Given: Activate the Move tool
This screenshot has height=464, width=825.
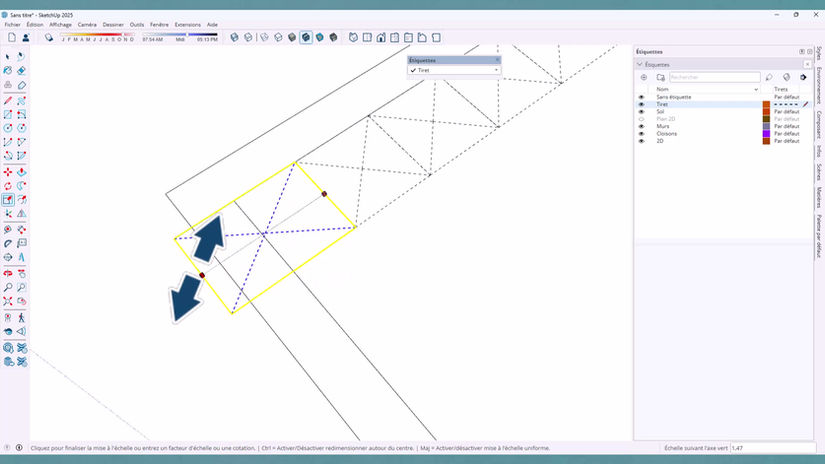Looking at the screenshot, I should pos(8,172).
